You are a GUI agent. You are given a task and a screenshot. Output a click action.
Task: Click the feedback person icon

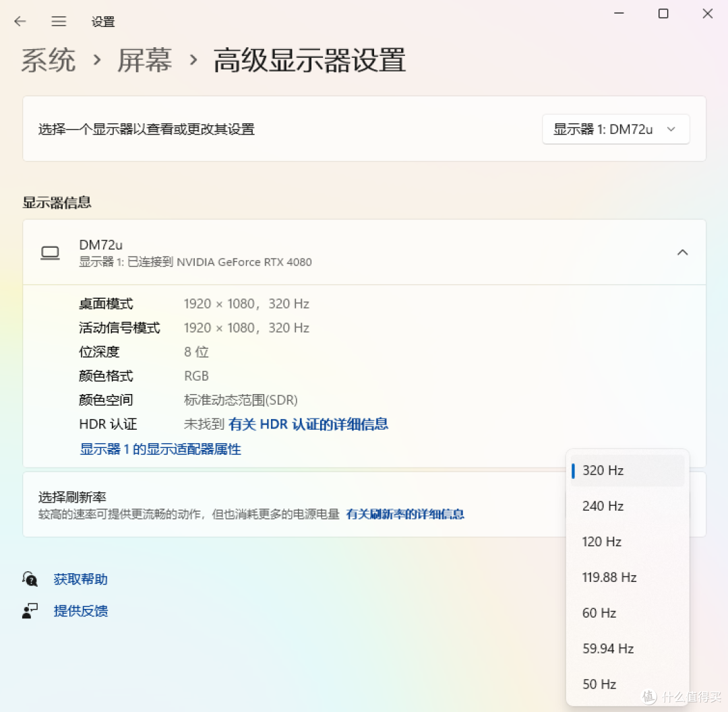[x=30, y=611]
